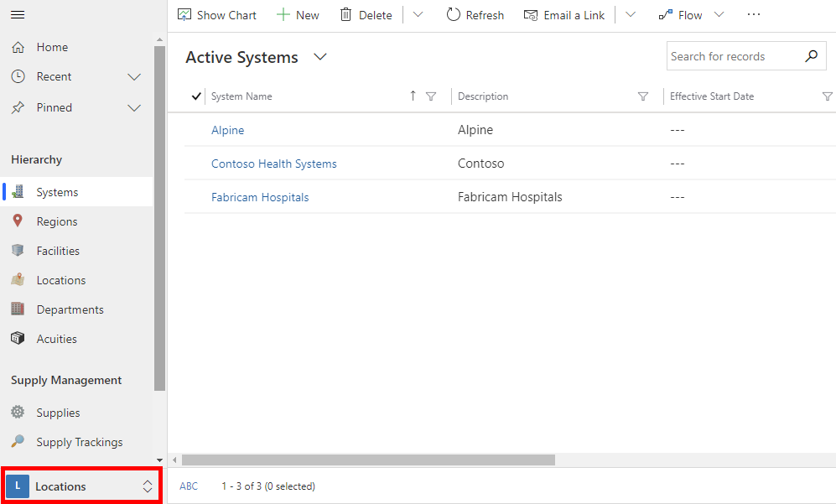Open the Contoso Health Systems record
This screenshot has width=836, height=504.
[274, 164]
